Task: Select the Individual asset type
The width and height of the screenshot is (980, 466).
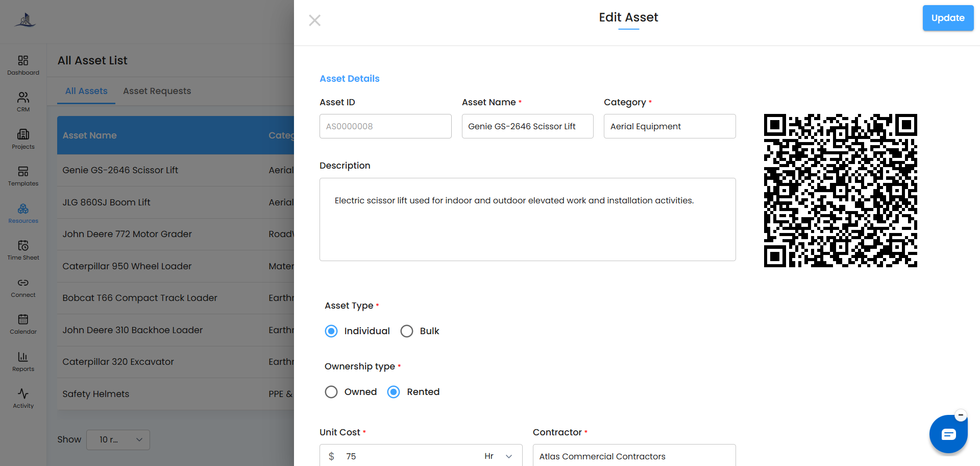Action: (x=331, y=331)
